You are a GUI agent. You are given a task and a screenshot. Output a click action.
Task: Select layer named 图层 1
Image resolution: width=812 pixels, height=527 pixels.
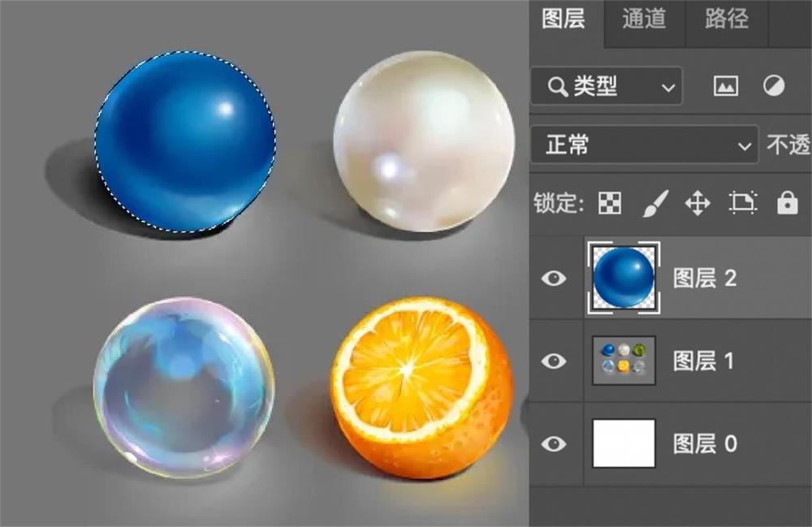tap(703, 361)
